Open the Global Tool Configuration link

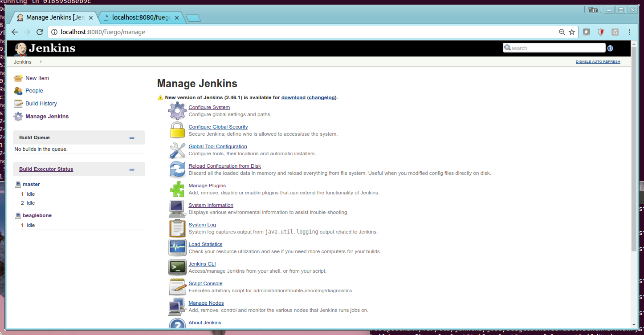(x=218, y=146)
